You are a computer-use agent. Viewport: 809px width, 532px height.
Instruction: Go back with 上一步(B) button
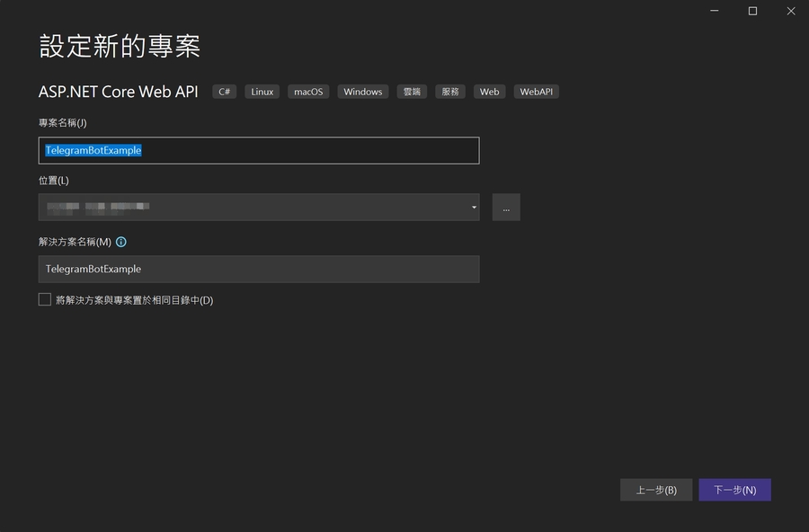[x=655, y=490]
